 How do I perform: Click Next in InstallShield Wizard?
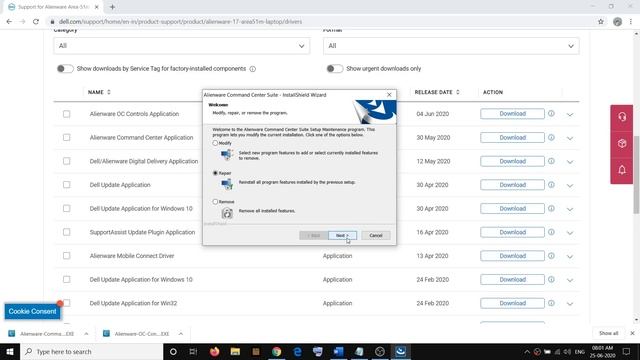pos(342,236)
